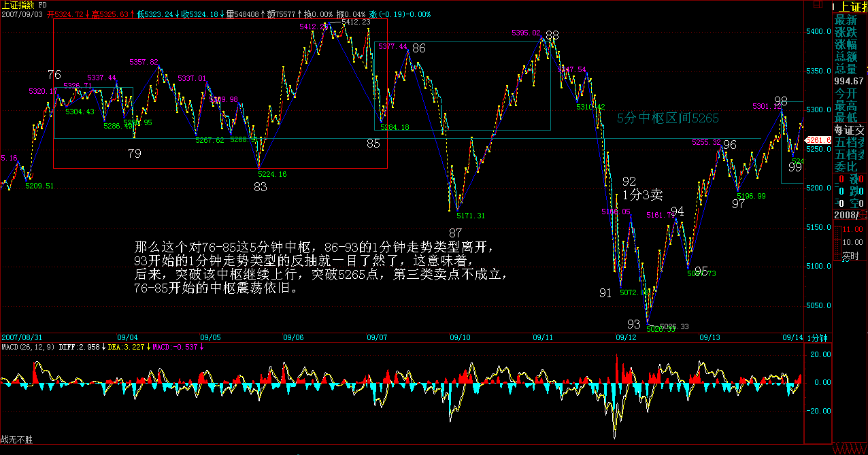The image size is (868, 455).
Task: Open the MACD(26,12,9) indicator settings
Action: [x=28, y=347]
